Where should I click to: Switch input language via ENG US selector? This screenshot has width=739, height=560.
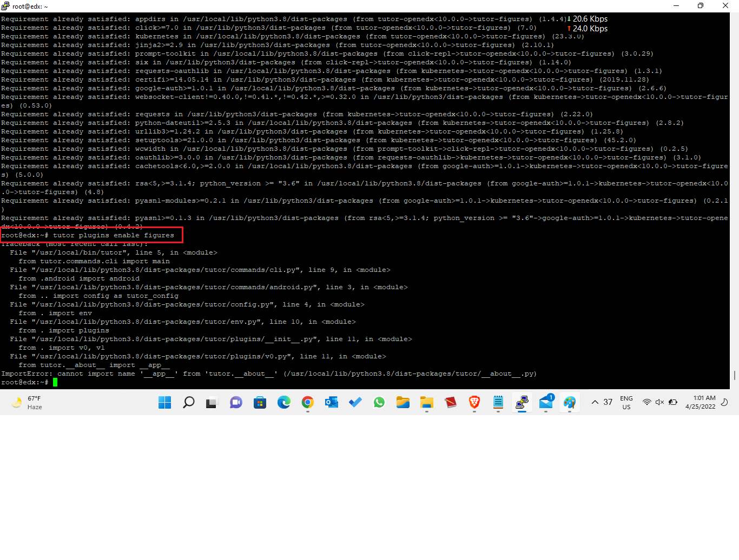pos(626,402)
